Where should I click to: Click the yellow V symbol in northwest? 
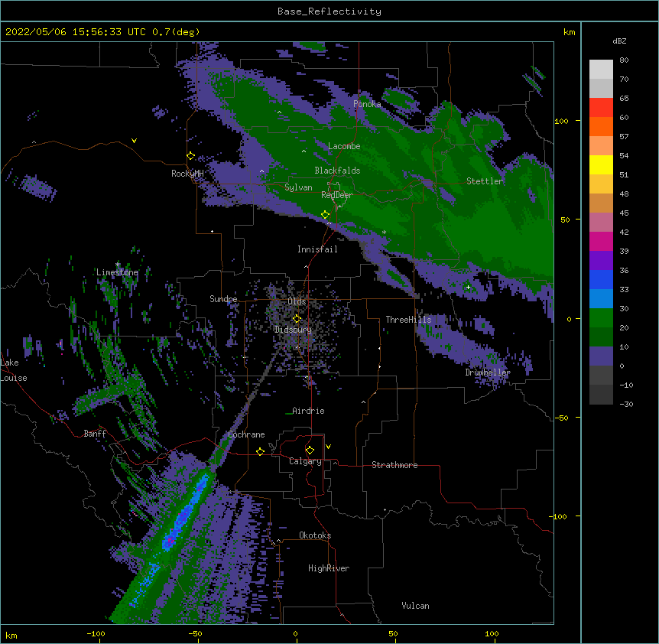pyautogui.click(x=134, y=141)
